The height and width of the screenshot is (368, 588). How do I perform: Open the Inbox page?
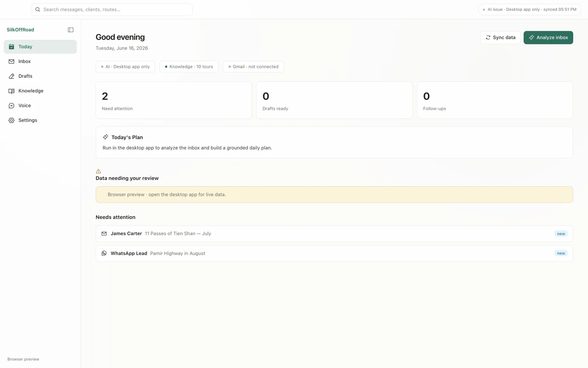[x=40, y=61]
